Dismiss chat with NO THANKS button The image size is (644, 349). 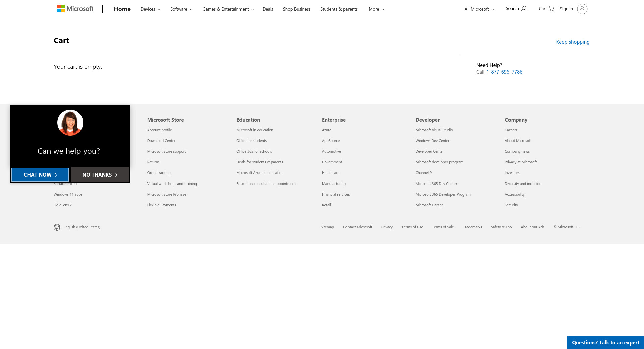click(100, 175)
